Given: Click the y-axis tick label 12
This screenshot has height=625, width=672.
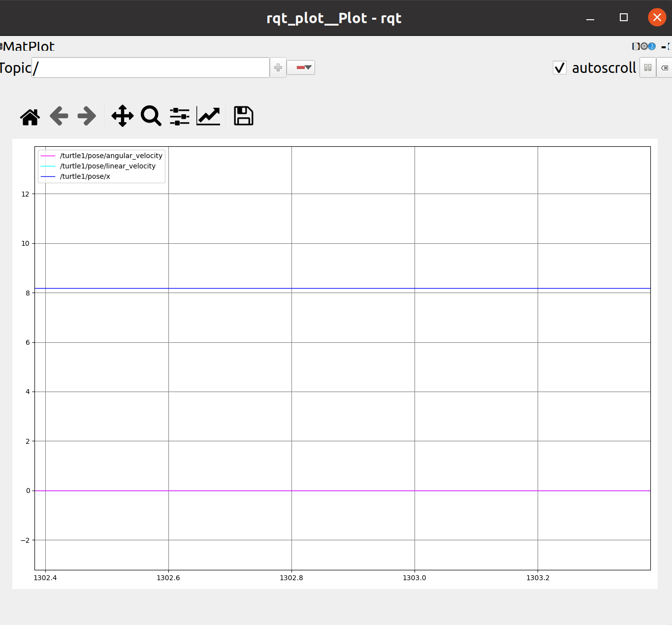Looking at the screenshot, I should (x=25, y=194).
